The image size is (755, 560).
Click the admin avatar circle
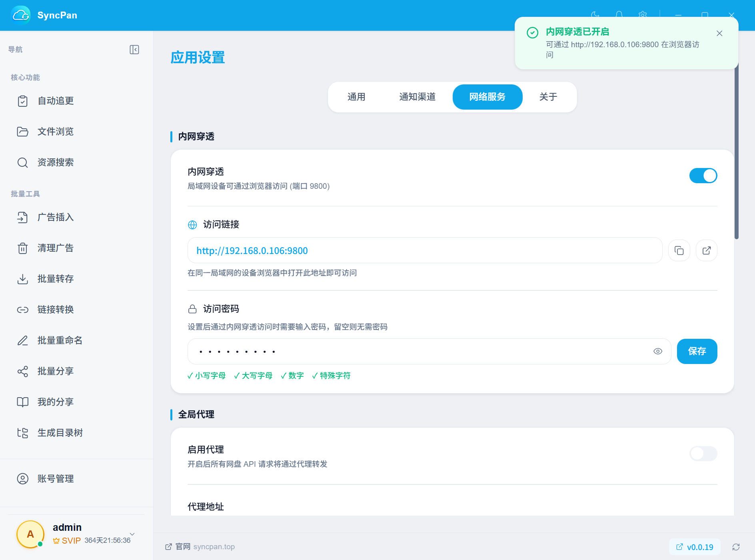tap(30, 534)
